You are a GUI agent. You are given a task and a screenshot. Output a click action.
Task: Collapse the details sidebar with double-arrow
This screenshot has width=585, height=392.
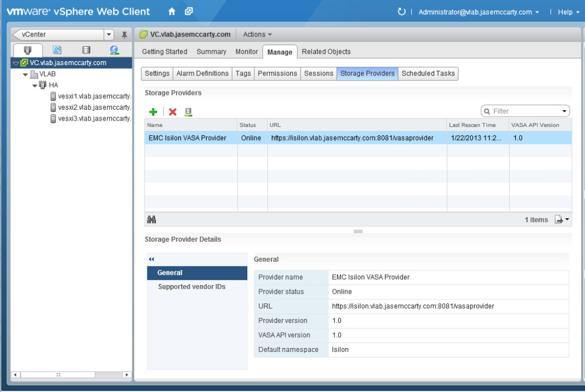151,259
